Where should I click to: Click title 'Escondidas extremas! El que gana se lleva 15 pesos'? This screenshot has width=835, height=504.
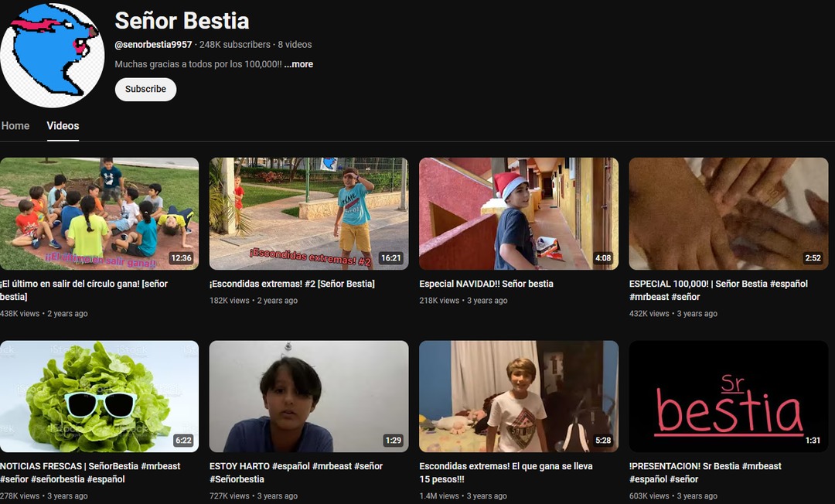coord(506,472)
